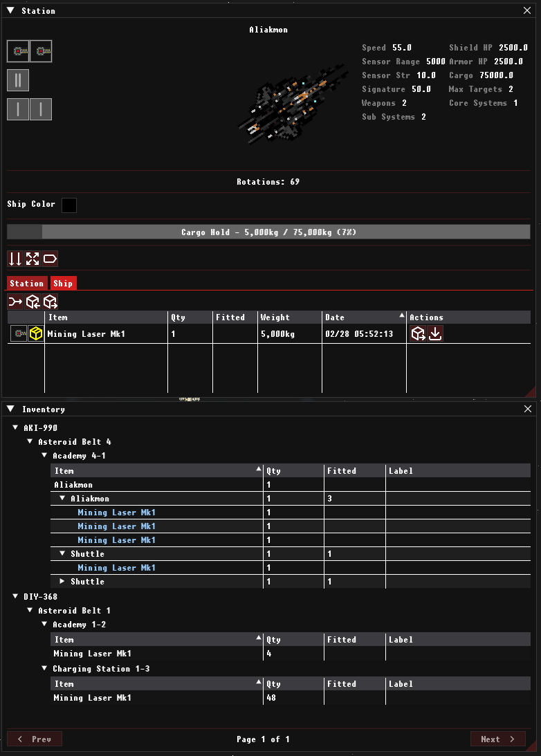The height and width of the screenshot is (756, 541).
Task: Collapse the Academy 1-2 node
Action: 44,625
